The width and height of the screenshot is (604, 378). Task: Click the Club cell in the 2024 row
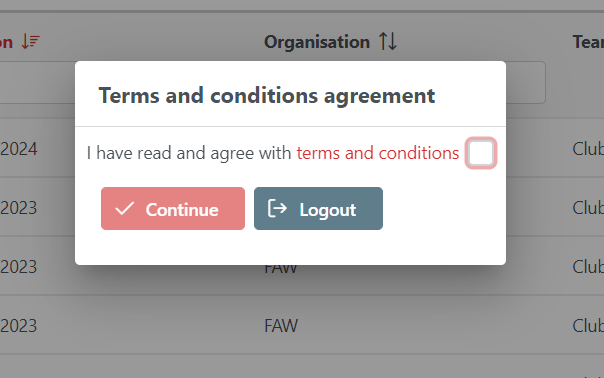point(588,149)
